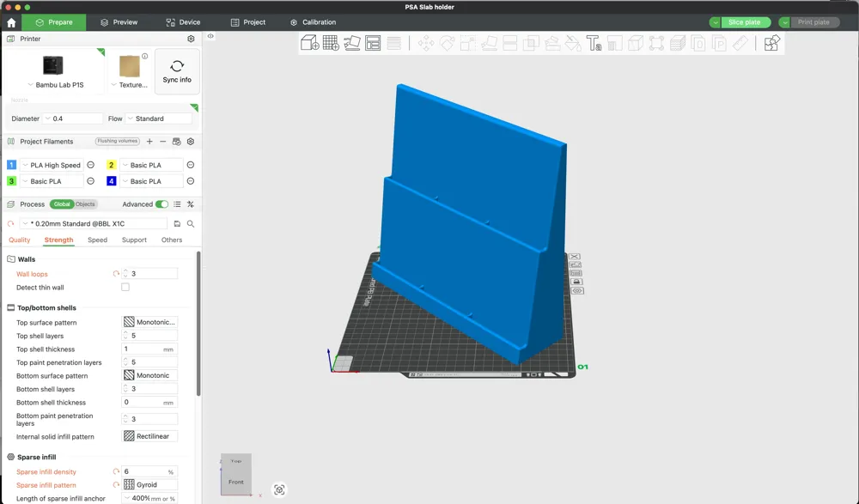Select the Measure ruler tool
This screenshot has width=859, height=504.
point(740,43)
